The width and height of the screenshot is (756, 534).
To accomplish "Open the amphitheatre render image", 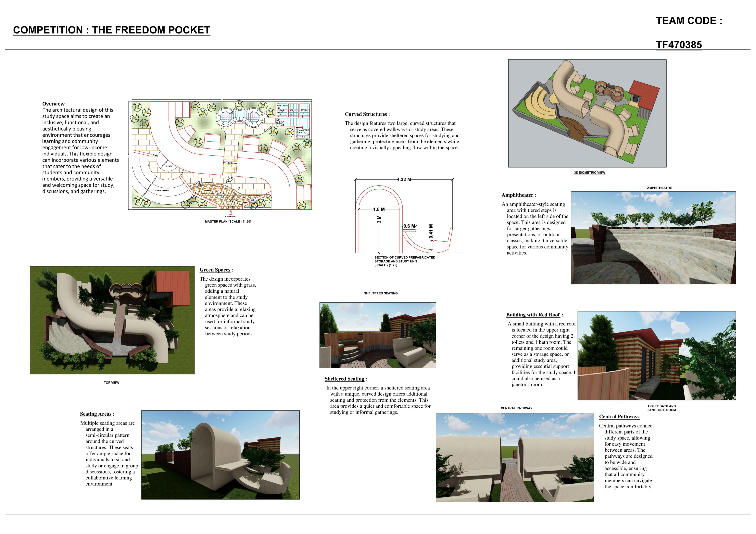I will (653, 238).
